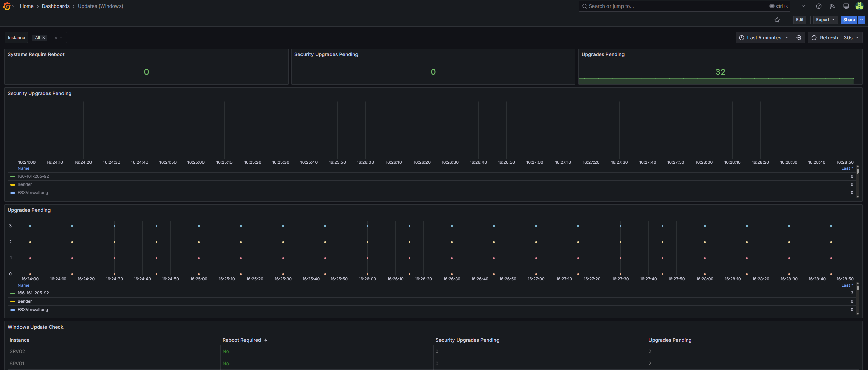
Task: Zoom out the time range
Action: click(x=799, y=38)
